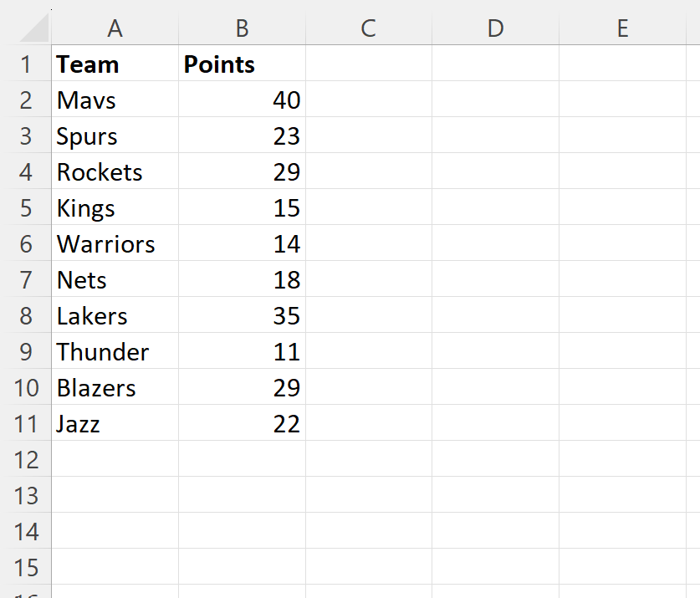The height and width of the screenshot is (598, 700).
Task: Select column C header
Action: [x=369, y=28]
